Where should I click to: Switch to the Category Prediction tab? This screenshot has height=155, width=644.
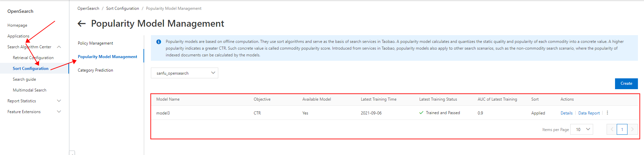pos(95,70)
